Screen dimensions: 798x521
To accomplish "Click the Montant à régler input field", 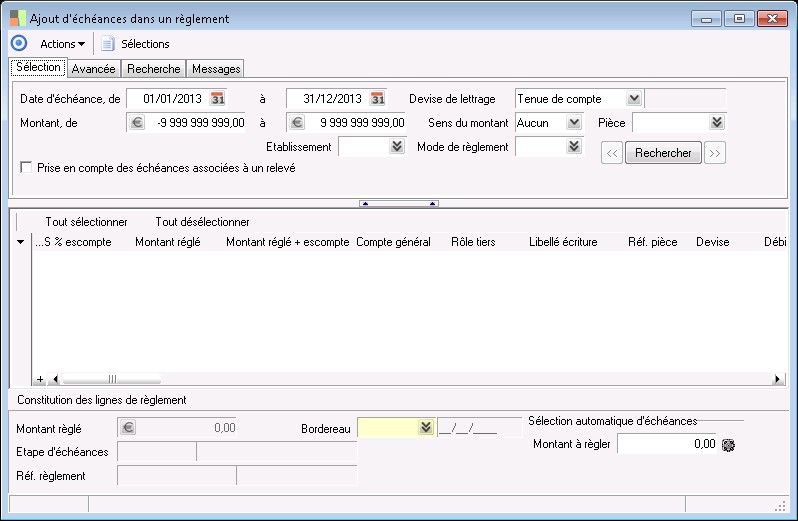I will pos(667,444).
